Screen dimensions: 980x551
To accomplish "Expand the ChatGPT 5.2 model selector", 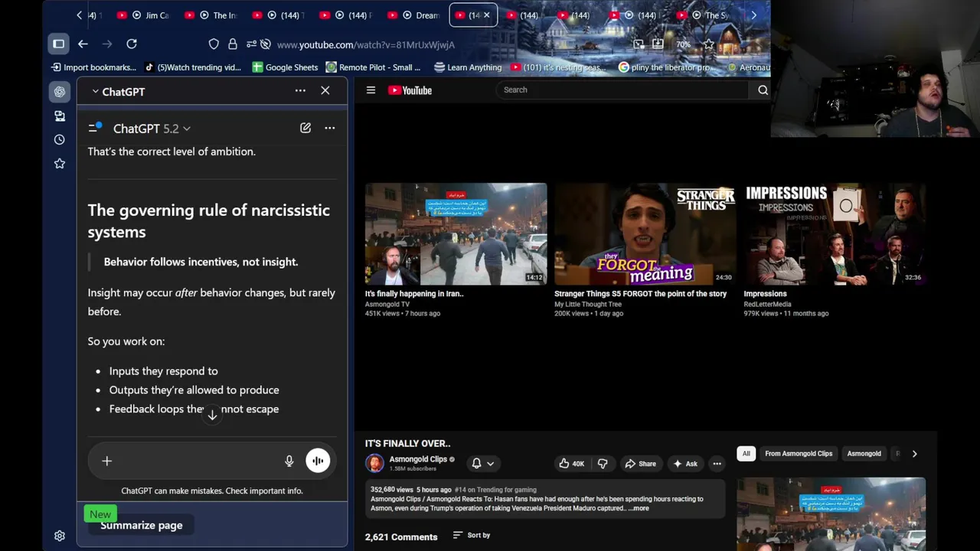I will 152,129.
